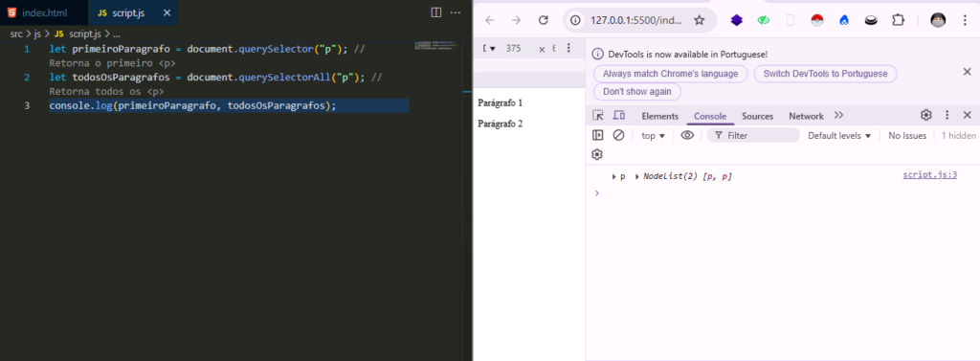This screenshot has width=980, height=361.
Task: Clear the console with the ban icon
Action: point(619,135)
